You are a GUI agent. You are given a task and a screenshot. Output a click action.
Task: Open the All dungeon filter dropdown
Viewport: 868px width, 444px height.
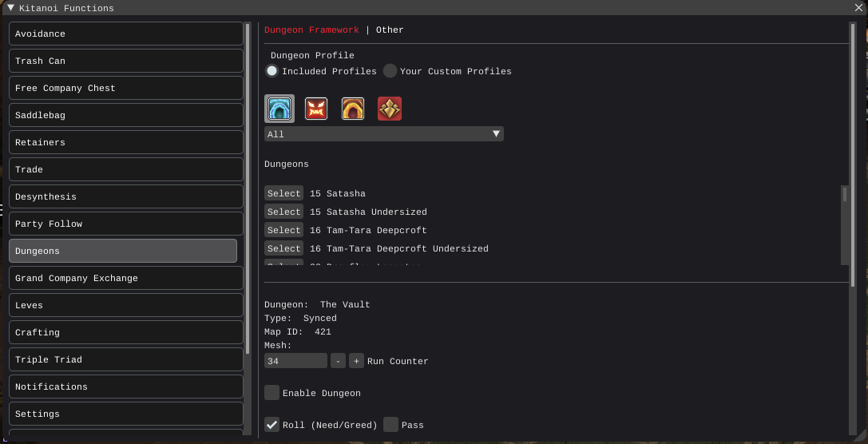click(383, 134)
